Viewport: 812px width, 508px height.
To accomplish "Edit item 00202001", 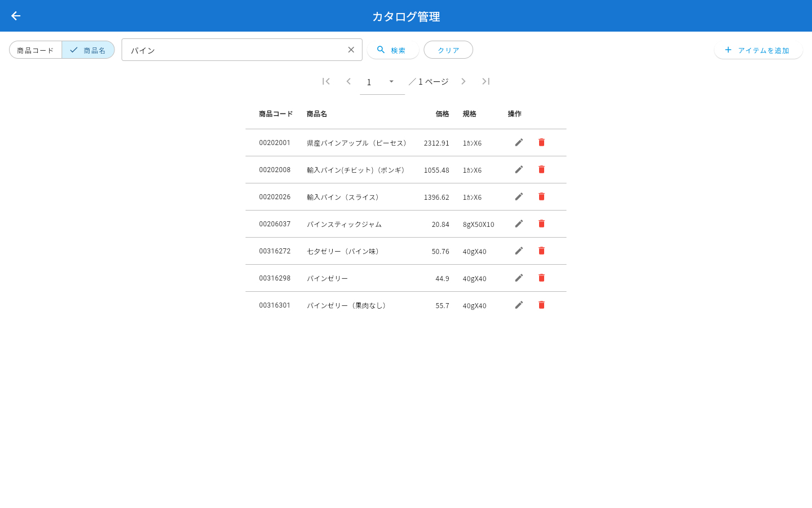I will pos(519,142).
